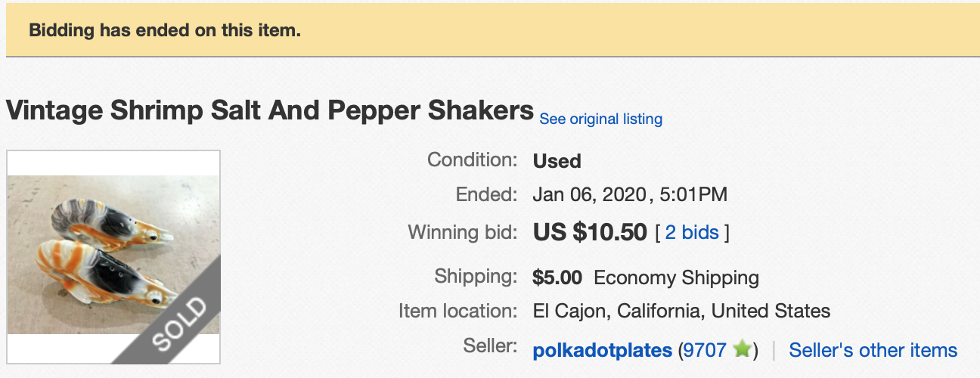This screenshot has width=980, height=378.
Task: Click the green feedback star icon
Action: (x=743, y=349)
